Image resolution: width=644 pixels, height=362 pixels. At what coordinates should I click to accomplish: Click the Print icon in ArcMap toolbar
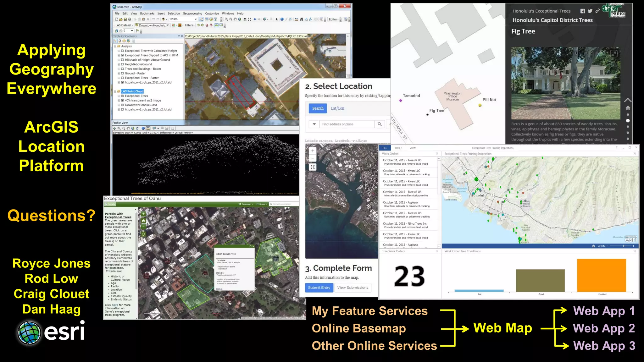[130, 19]
